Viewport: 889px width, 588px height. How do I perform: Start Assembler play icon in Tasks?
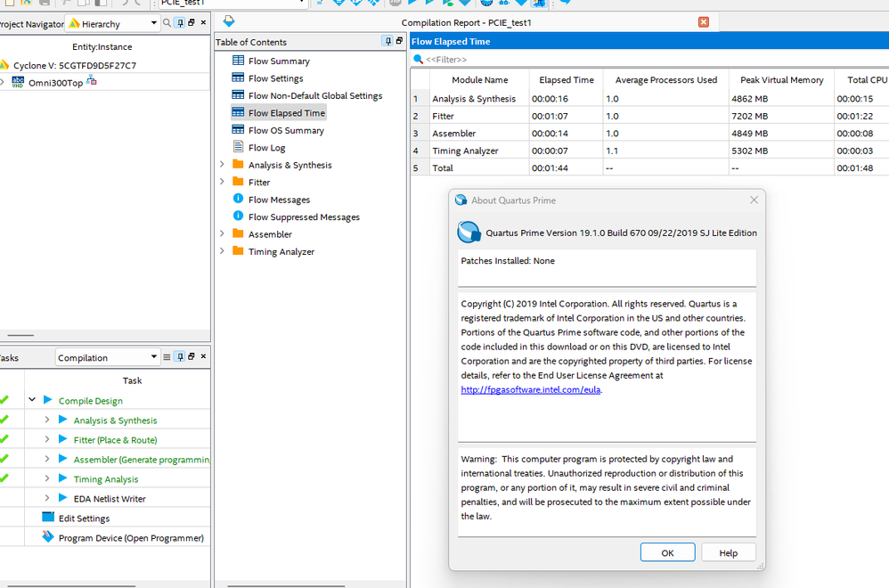pos(63,459)
